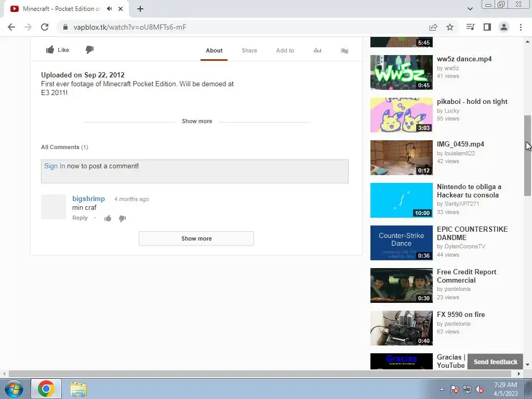Click the Send feedback button
The height and width of the screenshot is (399, 532).
tap(495, 362)
